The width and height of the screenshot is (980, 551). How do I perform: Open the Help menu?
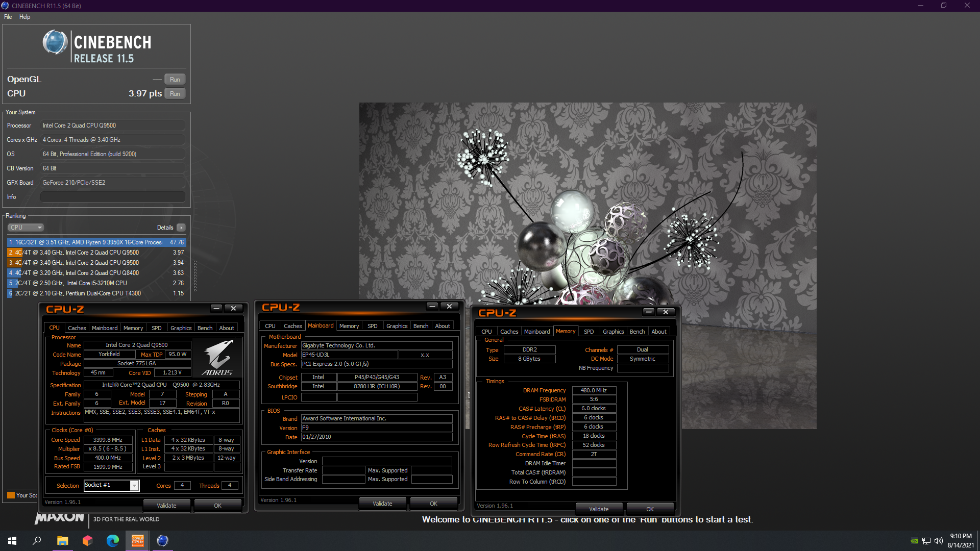point(24,17)
